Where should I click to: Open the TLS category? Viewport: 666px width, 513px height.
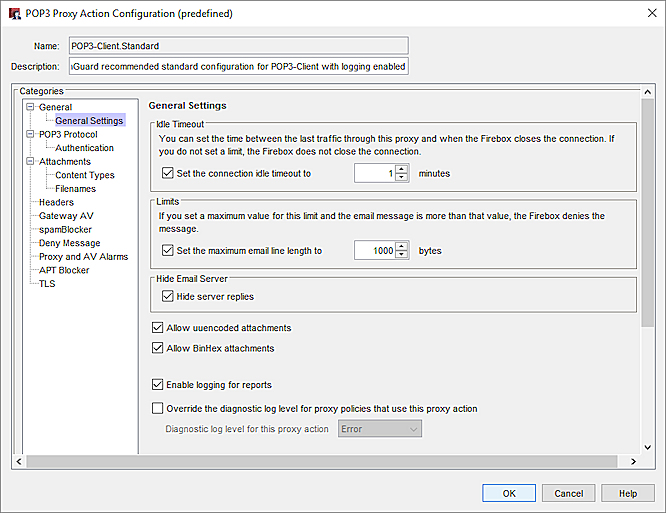coord(47,284)
